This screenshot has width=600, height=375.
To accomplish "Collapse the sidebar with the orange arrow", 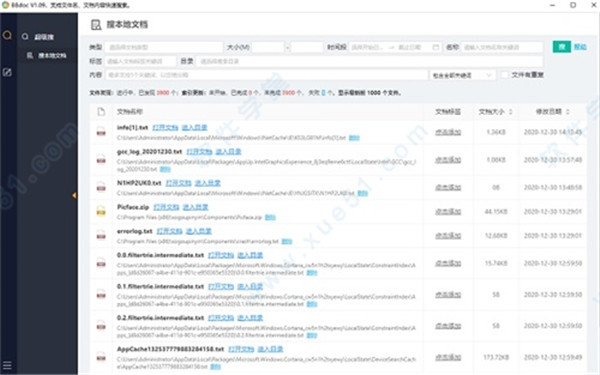I will click(x=74, y=196).
